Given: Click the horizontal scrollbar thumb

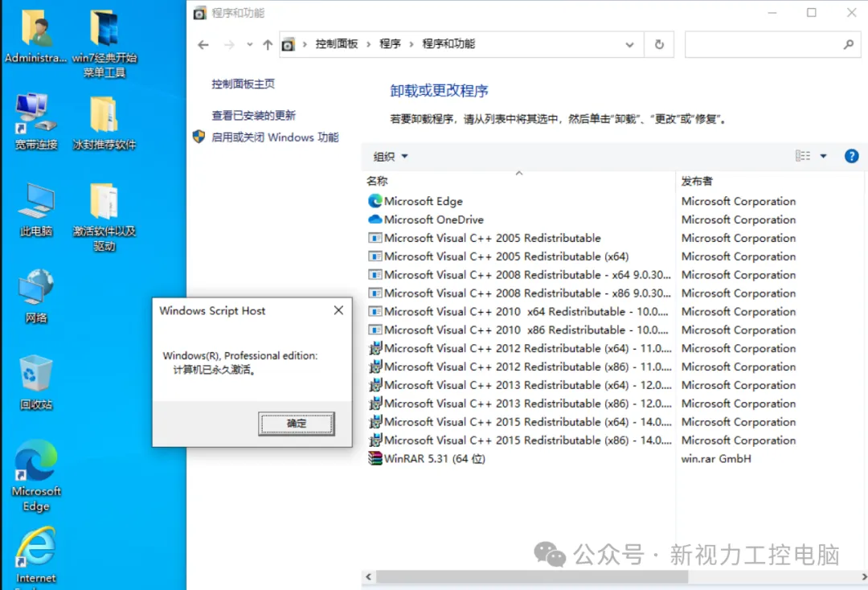Looking at the screenshot, I should click(532, 576).
